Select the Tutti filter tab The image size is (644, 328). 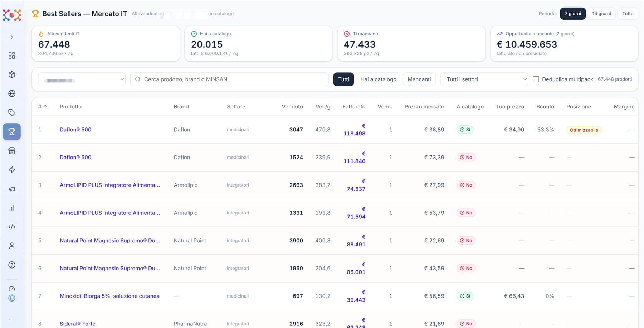tap(343, 79)
